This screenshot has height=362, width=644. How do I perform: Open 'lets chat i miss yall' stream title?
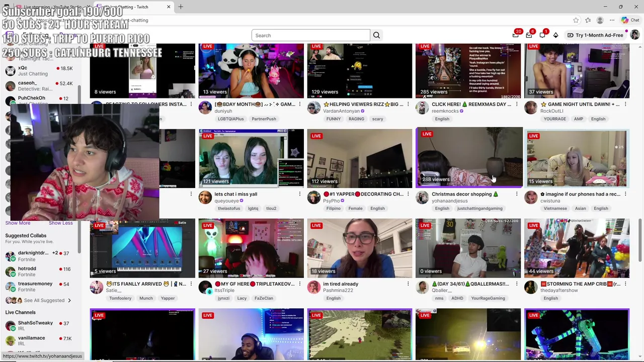(236, 194)
